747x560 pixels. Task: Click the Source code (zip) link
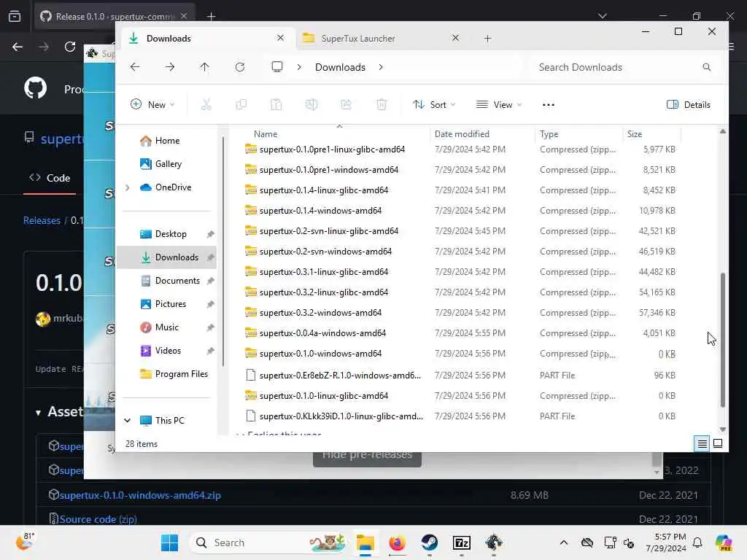[x=98, y=519]
